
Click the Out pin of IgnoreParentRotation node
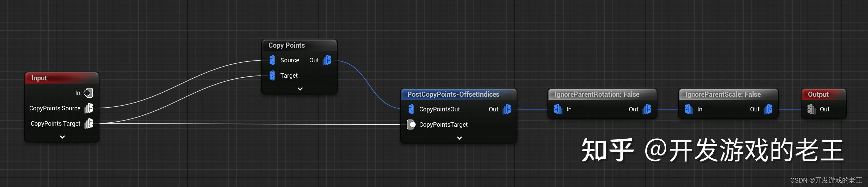click(x=647, y=109)
